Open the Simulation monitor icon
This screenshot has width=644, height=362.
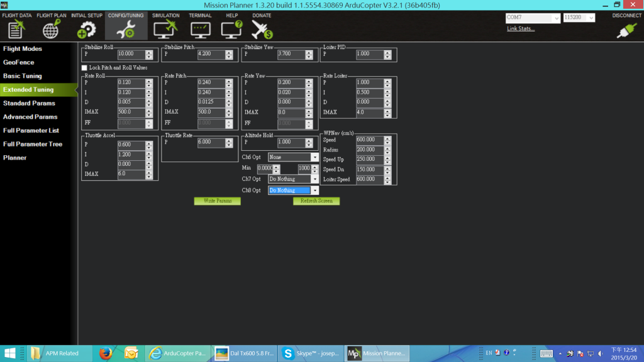tap(165, 30)
